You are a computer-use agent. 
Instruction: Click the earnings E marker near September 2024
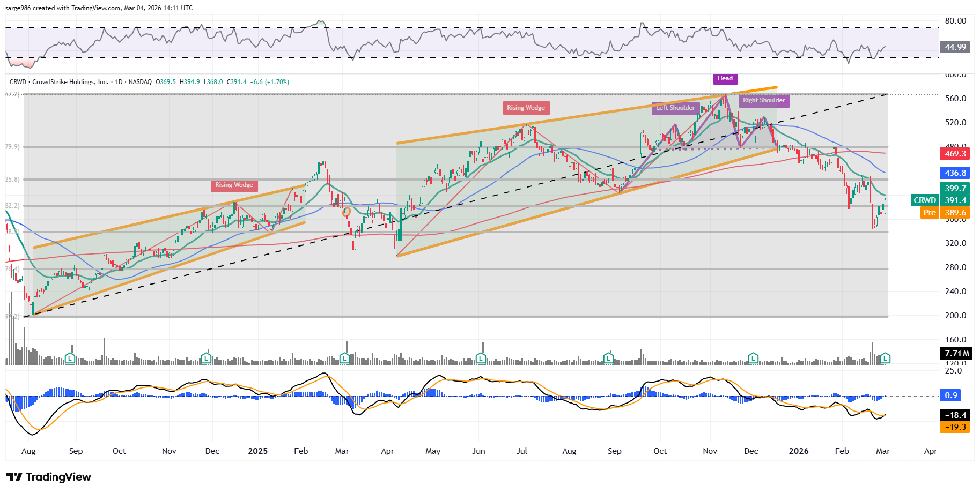(x=70, y=358)
